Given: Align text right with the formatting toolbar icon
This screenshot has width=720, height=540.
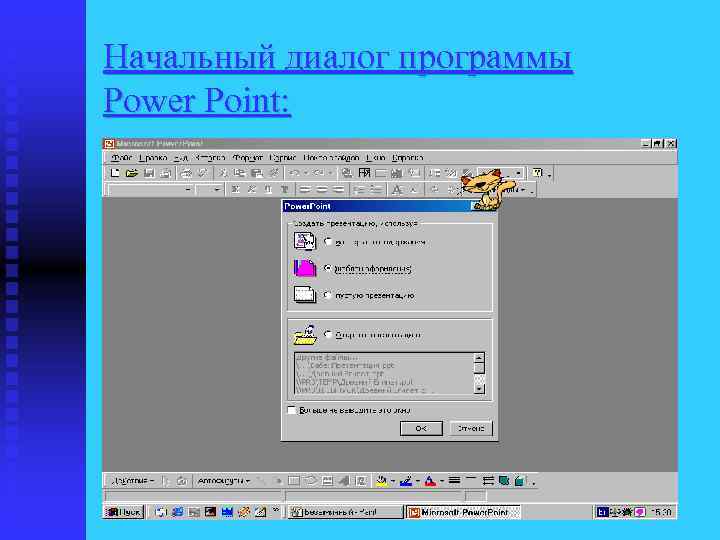Looking at the screenshot, I should (338, 189).
